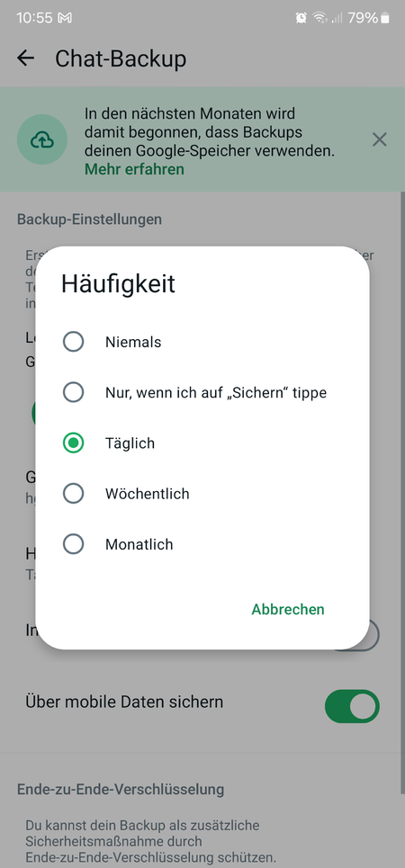Screen dimensions: 405x868
Task: Tap the alarm icon in the status bar
Action: tap(301, 18)
